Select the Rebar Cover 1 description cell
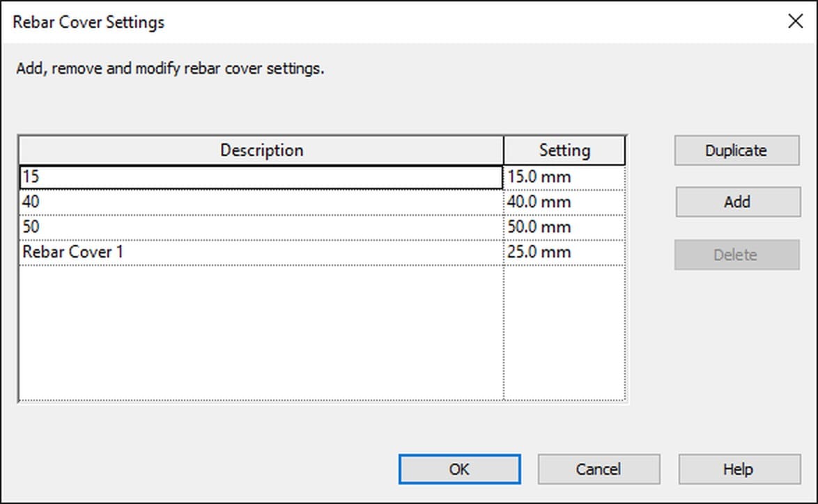The height and width of the screenshot is (504, 818). (x=261, y=252)
